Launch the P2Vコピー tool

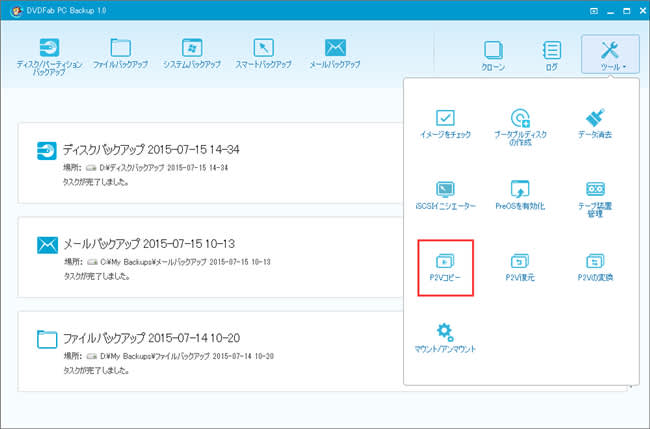(446, 267)
